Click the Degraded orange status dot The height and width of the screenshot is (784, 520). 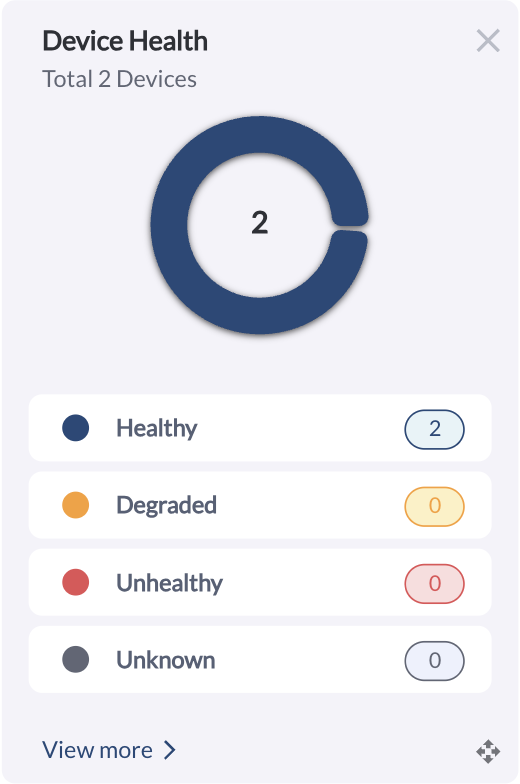[x=76, y=505]
